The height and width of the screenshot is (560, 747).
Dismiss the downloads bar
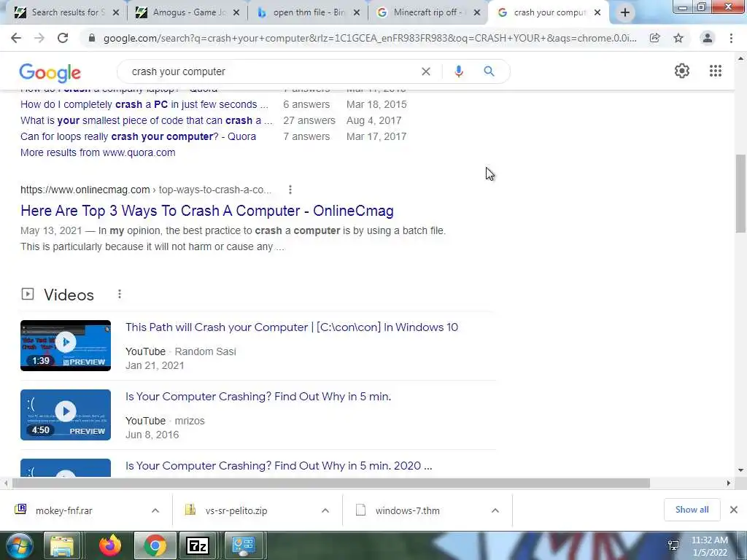(x=734, y=510)
